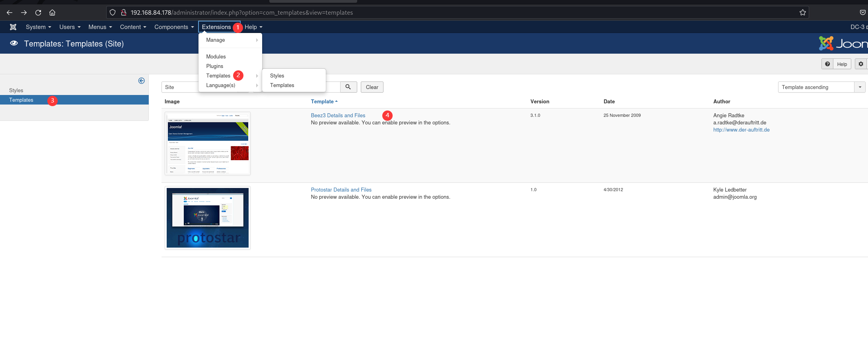Click the Beez3 version 3.1.0 text
868x341 pixels.
click(x=535, y=116)
